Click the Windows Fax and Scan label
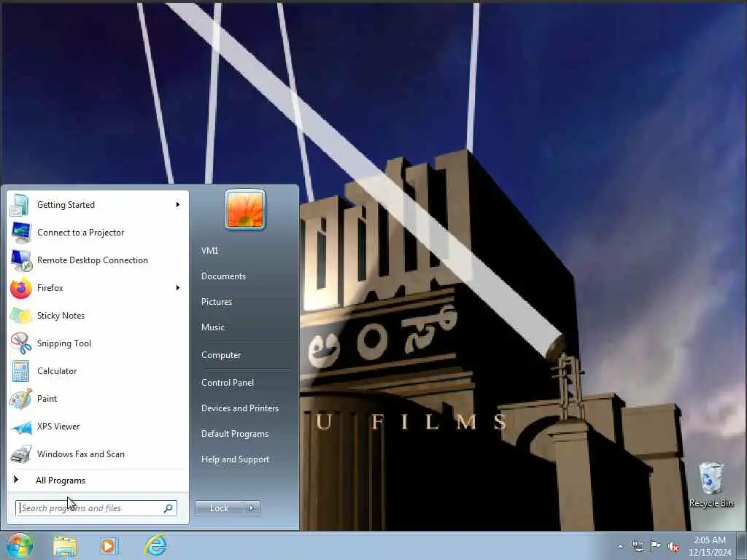 tap(81, 454)
